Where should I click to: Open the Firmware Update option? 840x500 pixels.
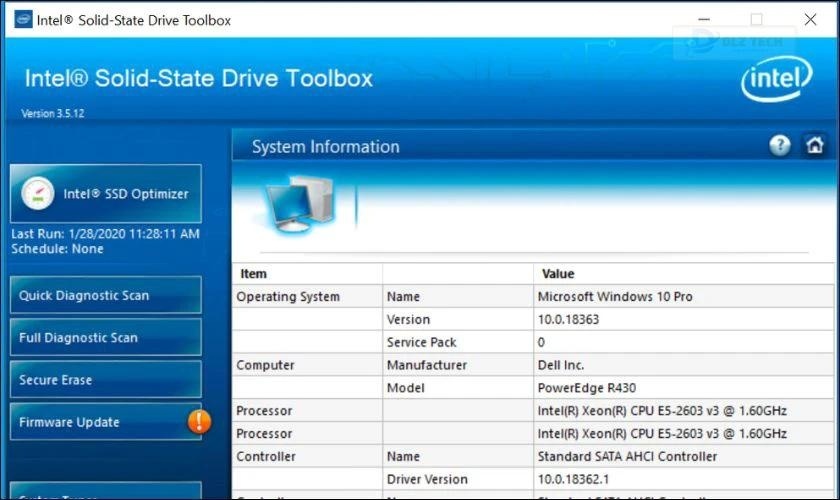106,422
